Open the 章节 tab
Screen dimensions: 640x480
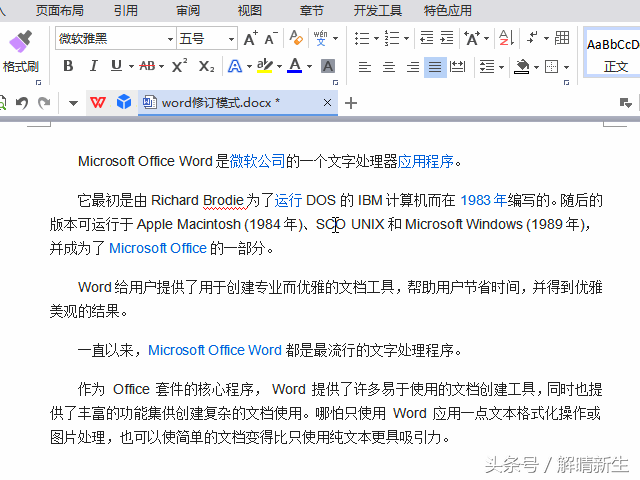pyautogui.click(x=312, y=10)
